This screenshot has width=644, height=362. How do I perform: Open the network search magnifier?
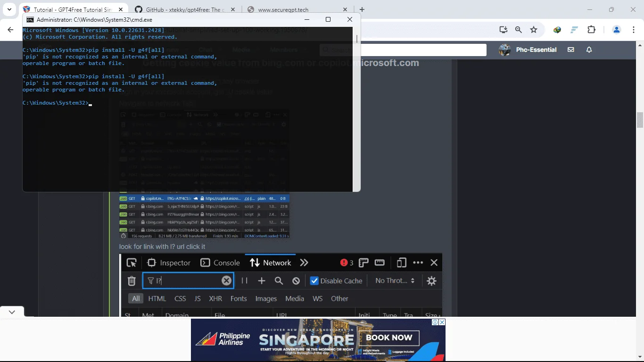pyautogui.click(x=279, y=280)
